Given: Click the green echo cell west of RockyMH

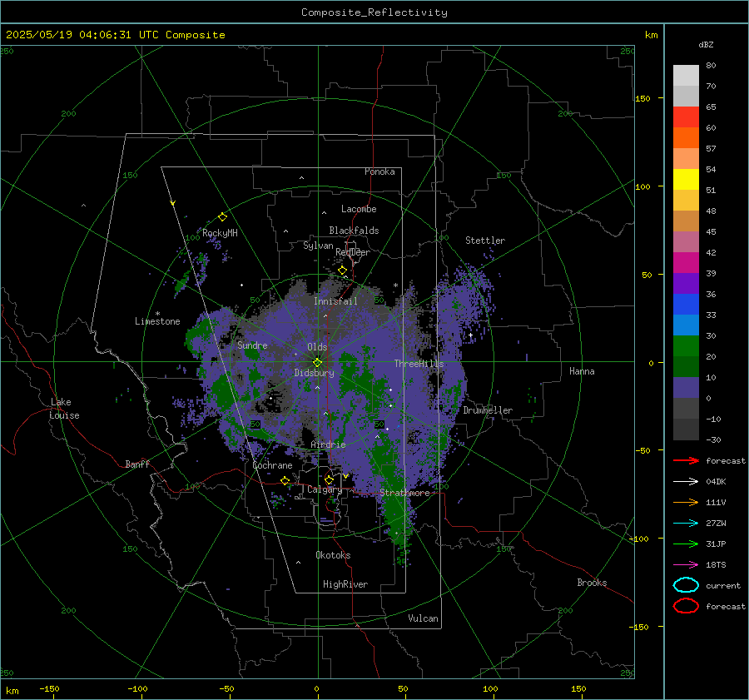Looking at the screenshot, I should [x=181, y=283].
